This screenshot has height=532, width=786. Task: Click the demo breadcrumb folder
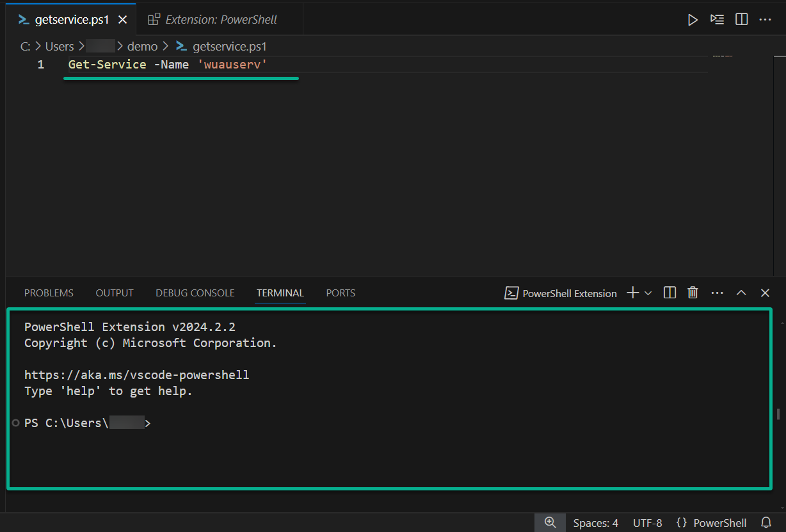pos(142,46)
